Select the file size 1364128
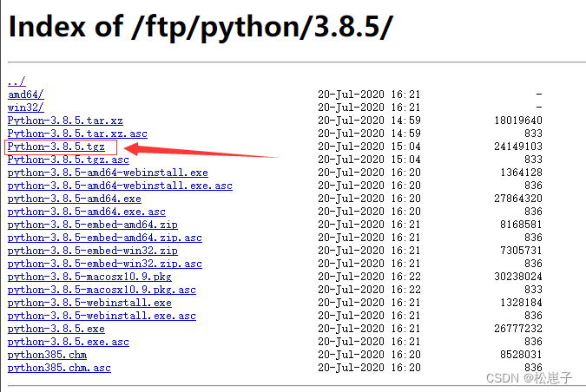 [521, 173]
